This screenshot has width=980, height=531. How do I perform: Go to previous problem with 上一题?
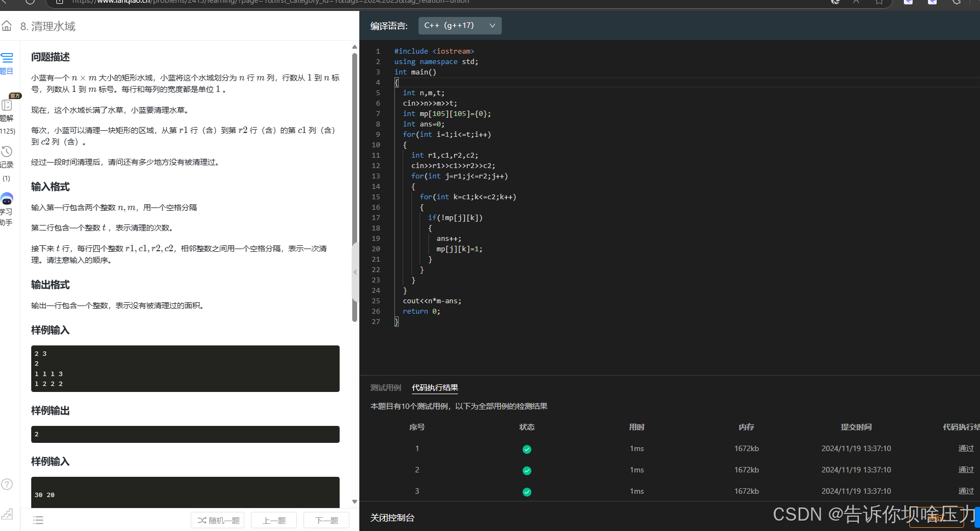pos(274,520)
